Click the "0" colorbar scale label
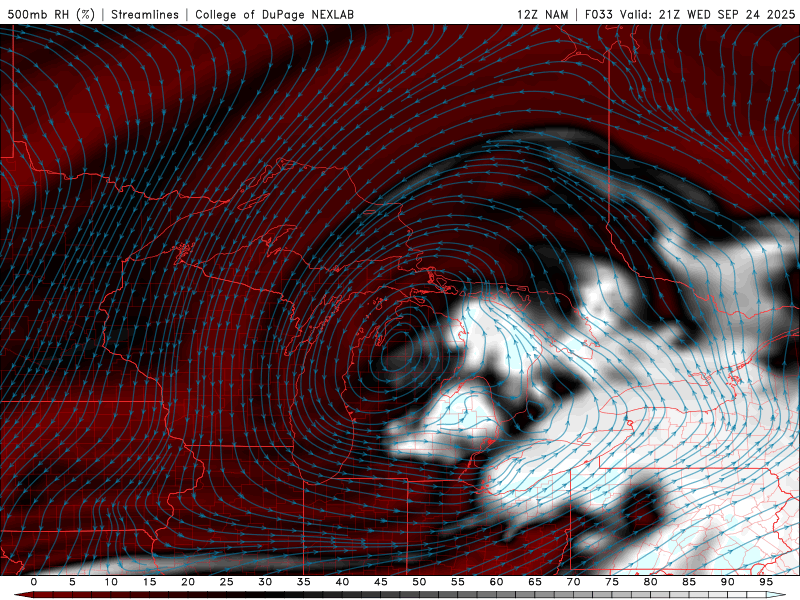The image size is (800, 600). [x=34, y=582]
